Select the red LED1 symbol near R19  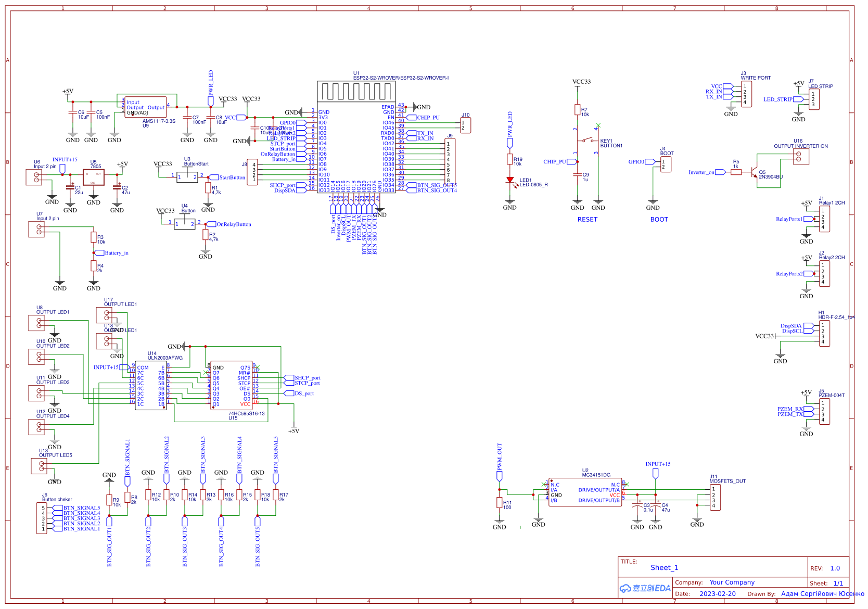[x=511, y=179]
